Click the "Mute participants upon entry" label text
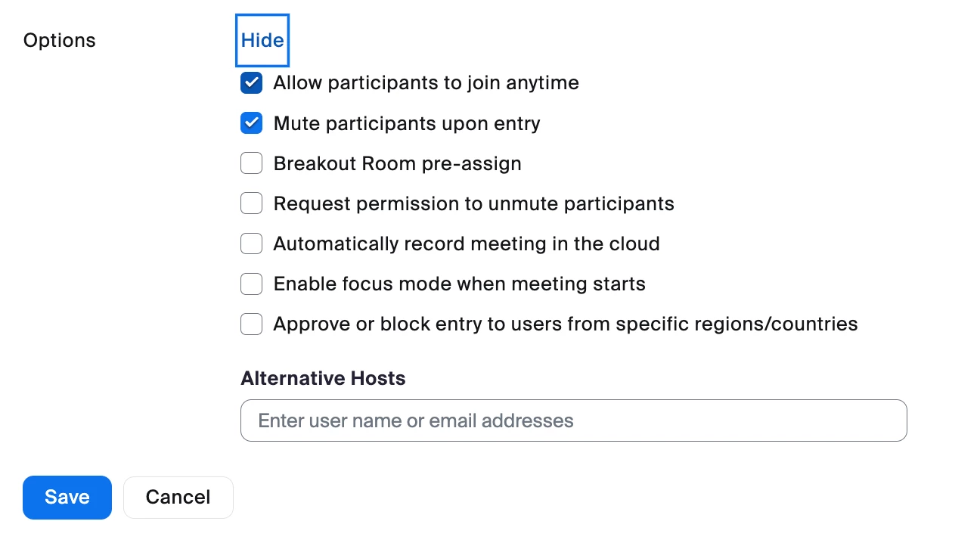 (x=407, y=123)
